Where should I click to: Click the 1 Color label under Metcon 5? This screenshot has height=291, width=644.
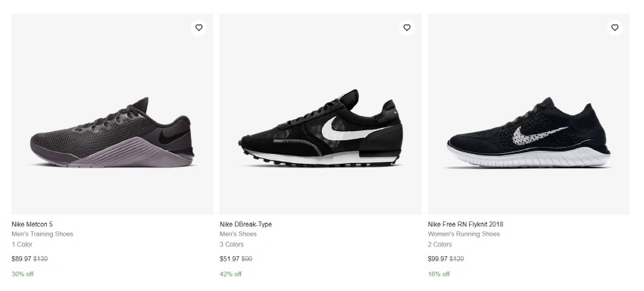[x=22, y=244]
